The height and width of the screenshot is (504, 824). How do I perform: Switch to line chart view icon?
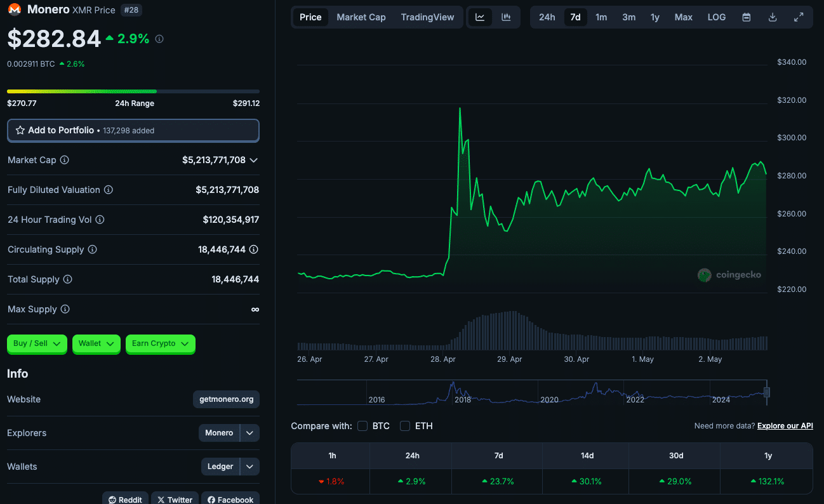(480, 17)
